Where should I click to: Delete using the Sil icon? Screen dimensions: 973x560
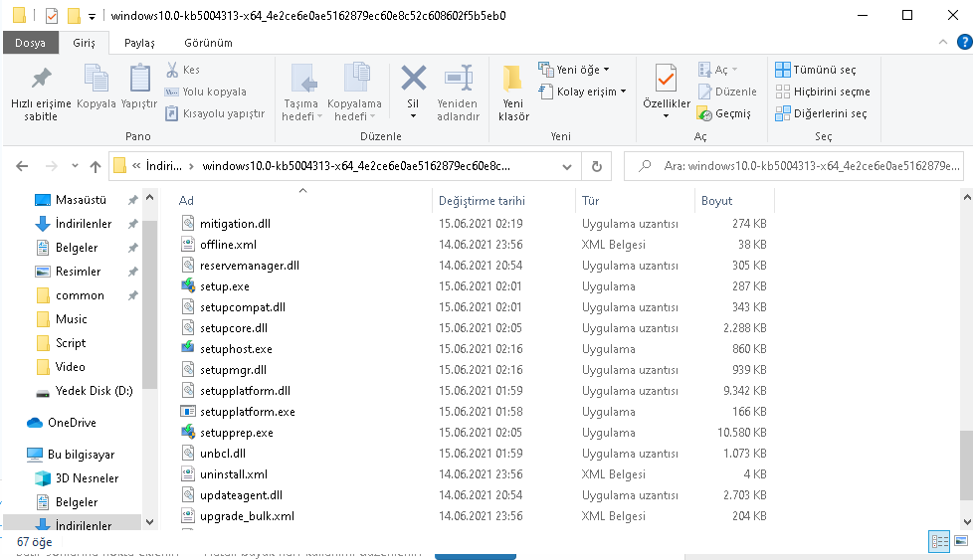413,80
